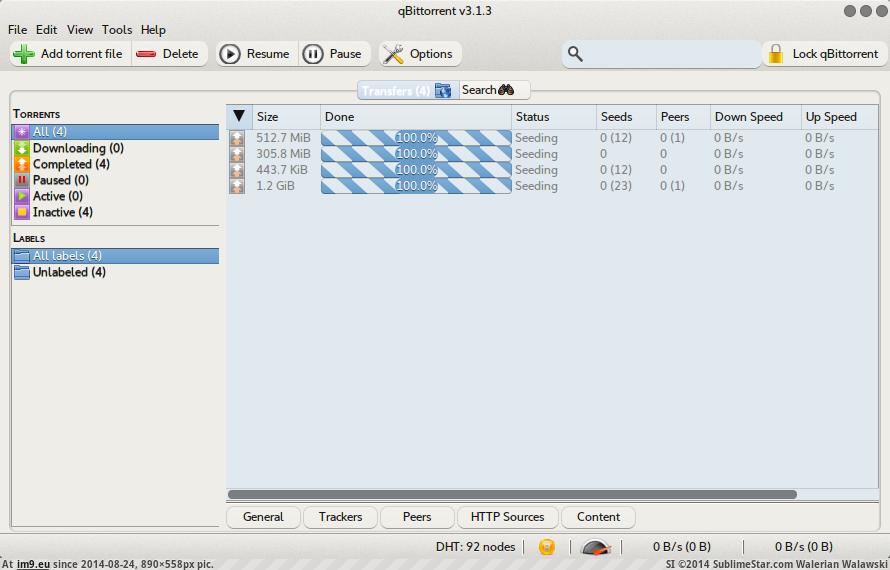Screen dimensions: 890x570
Task: Select Inactive (4) filter text
Action: pyautogui.click(x=63, y=212)
